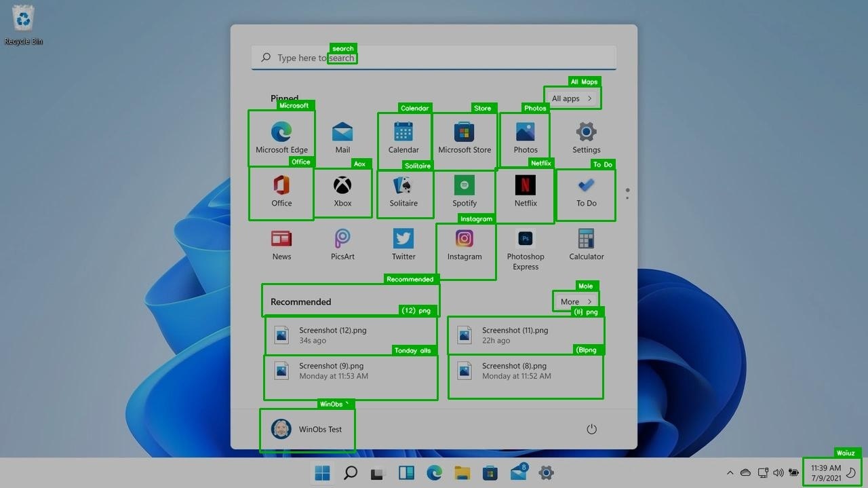The width and height of the screenshot is (868, 488).
Task: Open the News app
Action: tap(281, 245)
